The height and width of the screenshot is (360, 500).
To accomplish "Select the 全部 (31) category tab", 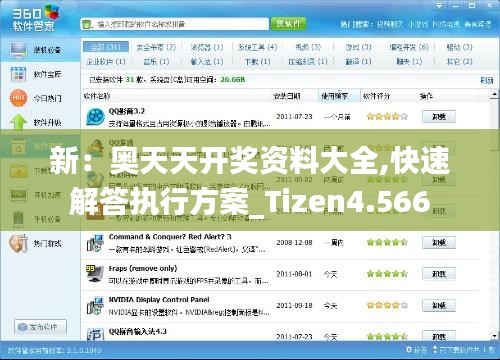I will [106, 47].
